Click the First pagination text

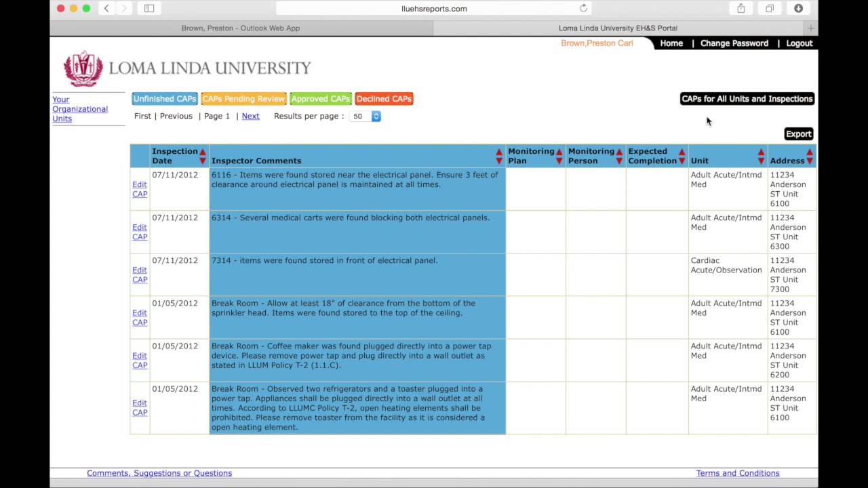[142, 117]
